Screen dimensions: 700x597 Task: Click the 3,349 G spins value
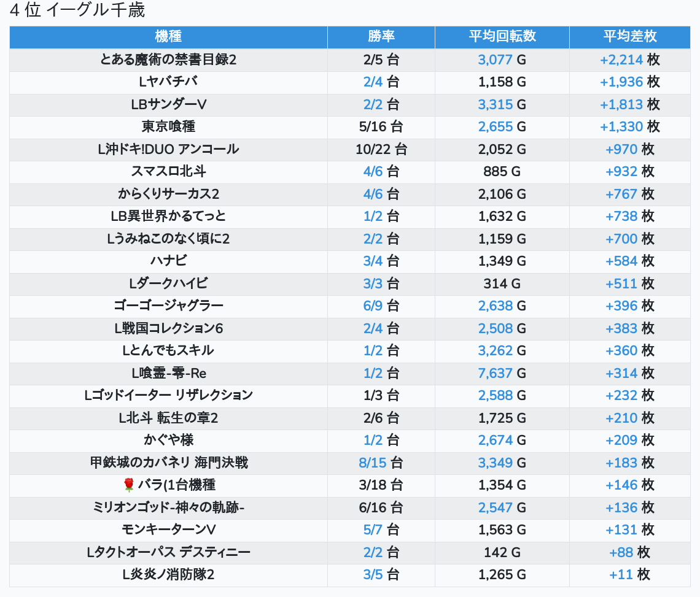pyautogui.click(x=502, y=463)
